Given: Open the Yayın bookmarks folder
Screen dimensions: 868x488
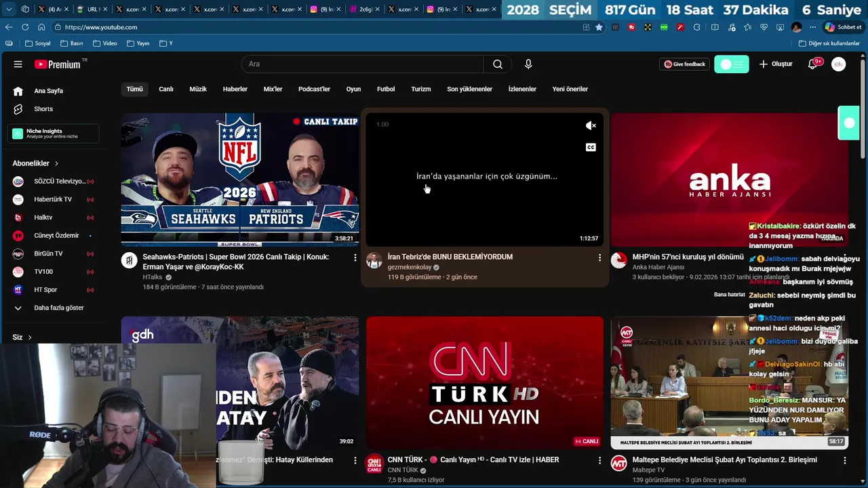Looking at the screenshot, I should pos(138,43).
